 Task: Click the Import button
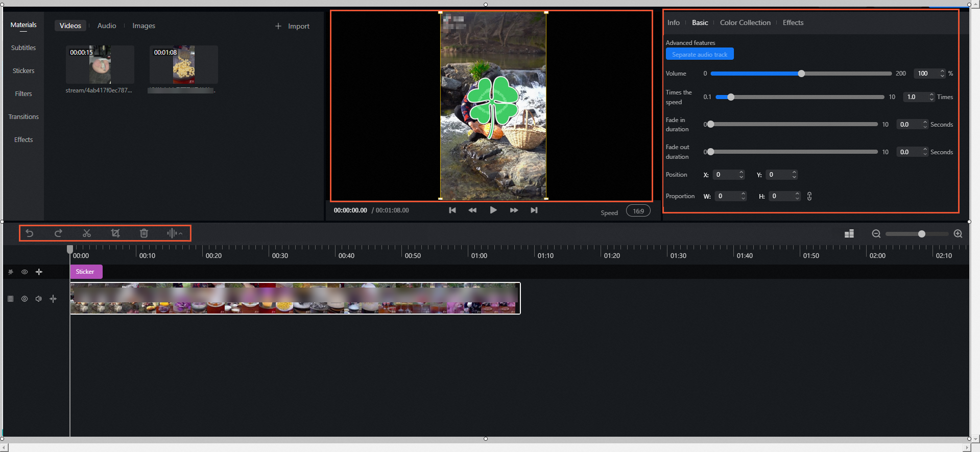[x=293, y=26]
